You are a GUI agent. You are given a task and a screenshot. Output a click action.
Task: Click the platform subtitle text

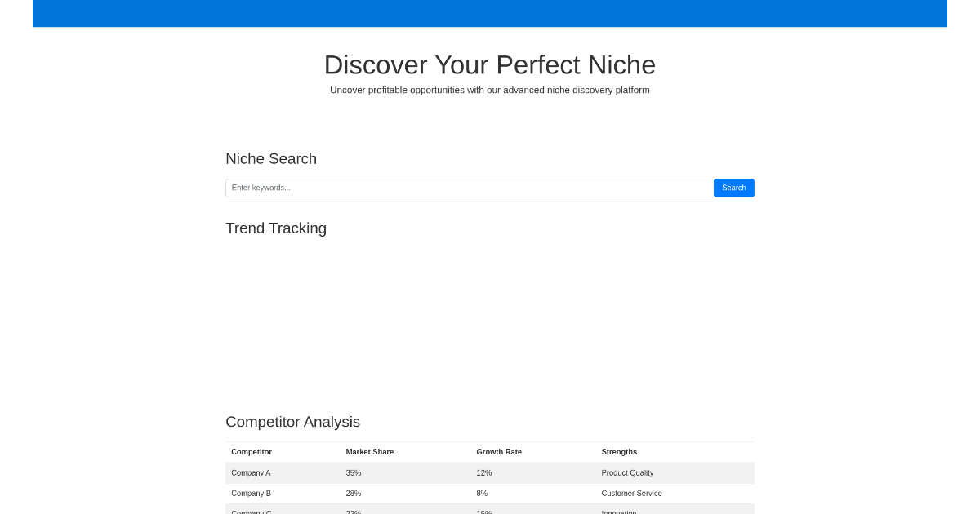pos(490,90)
